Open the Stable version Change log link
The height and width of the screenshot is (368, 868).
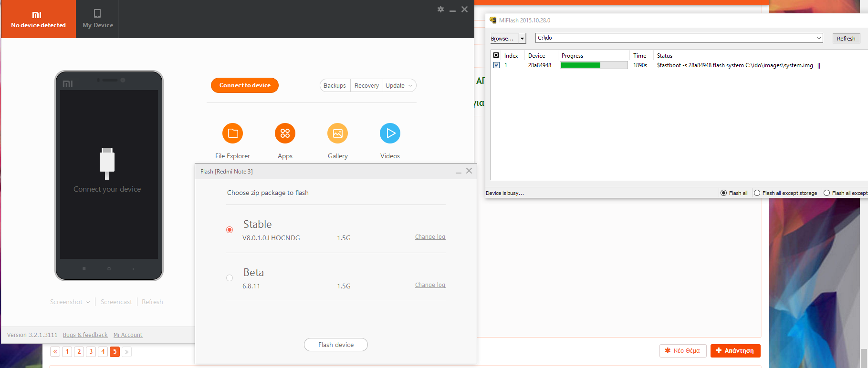point(430,237)
